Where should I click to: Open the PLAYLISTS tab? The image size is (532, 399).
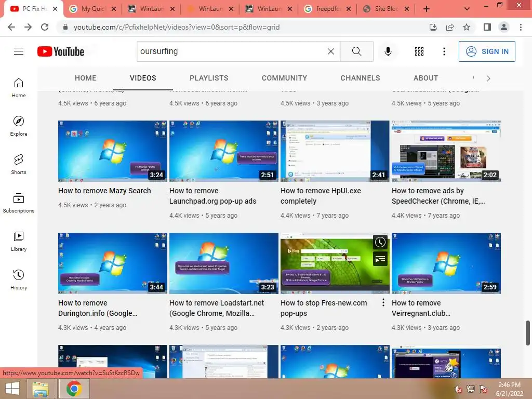point(209,78)
